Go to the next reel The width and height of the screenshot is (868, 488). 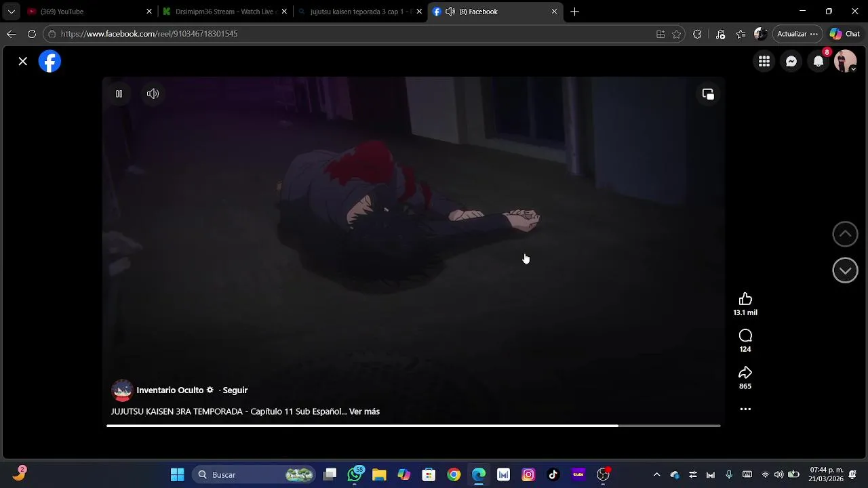(x=845, y=270)
